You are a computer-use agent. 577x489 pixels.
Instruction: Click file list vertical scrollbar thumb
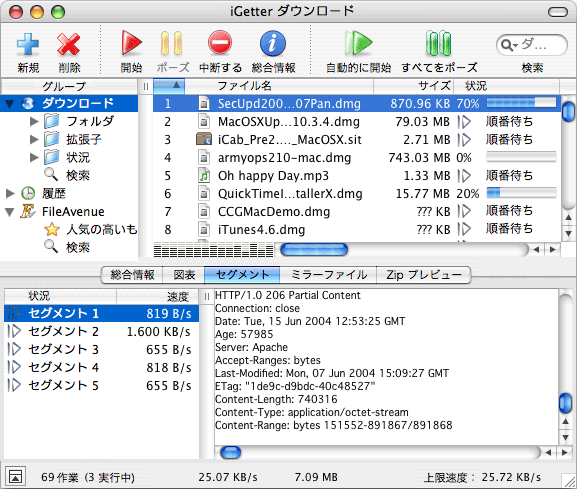pos(569,112)
